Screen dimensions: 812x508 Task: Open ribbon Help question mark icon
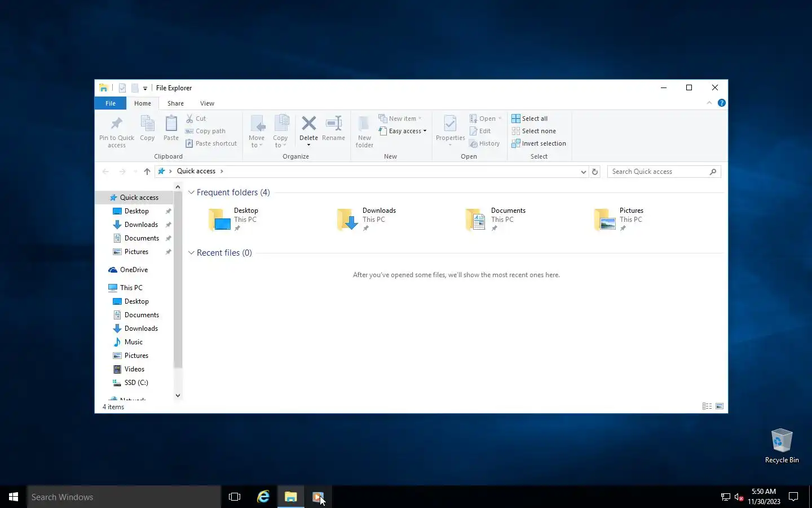pos(721,103)
